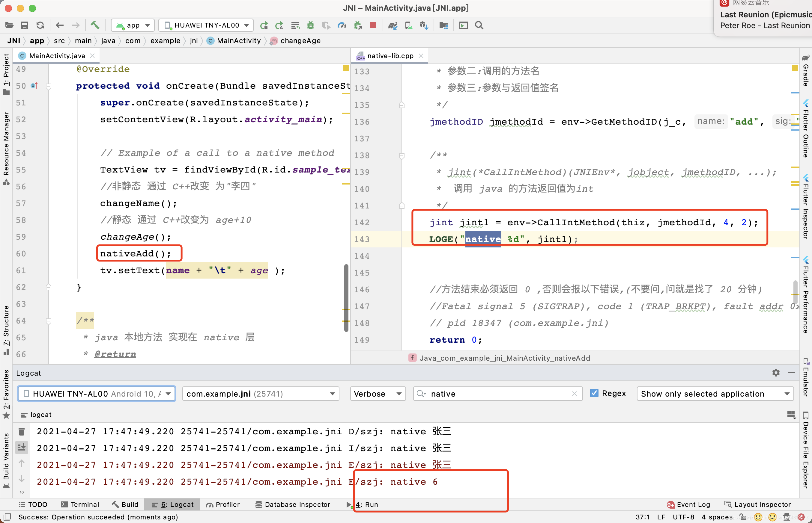
Task: Stop the running app with red square
Action: click(x=373, y=25)
